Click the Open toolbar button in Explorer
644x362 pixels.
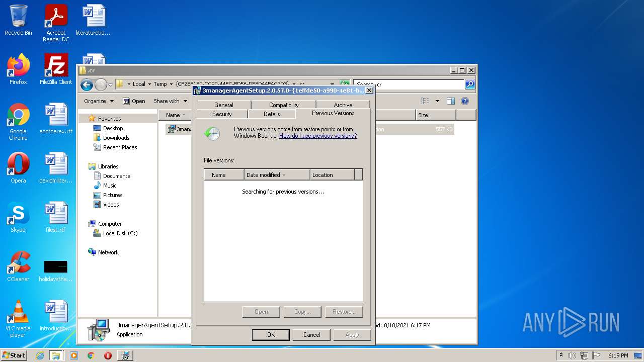134,101
